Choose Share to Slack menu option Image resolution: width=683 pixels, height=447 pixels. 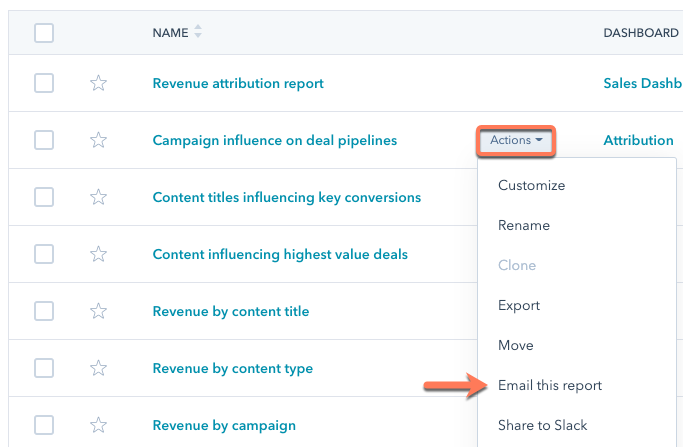coord(545,425)
